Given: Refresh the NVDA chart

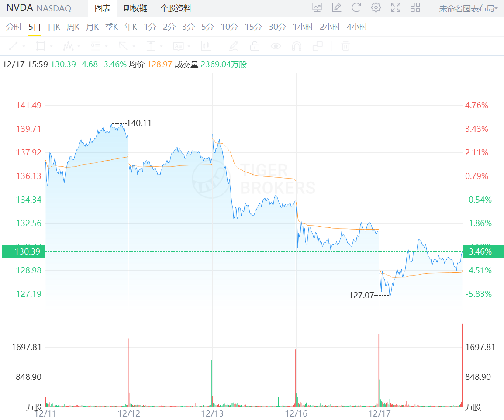Looking at the screenshot, I should 356,8.
